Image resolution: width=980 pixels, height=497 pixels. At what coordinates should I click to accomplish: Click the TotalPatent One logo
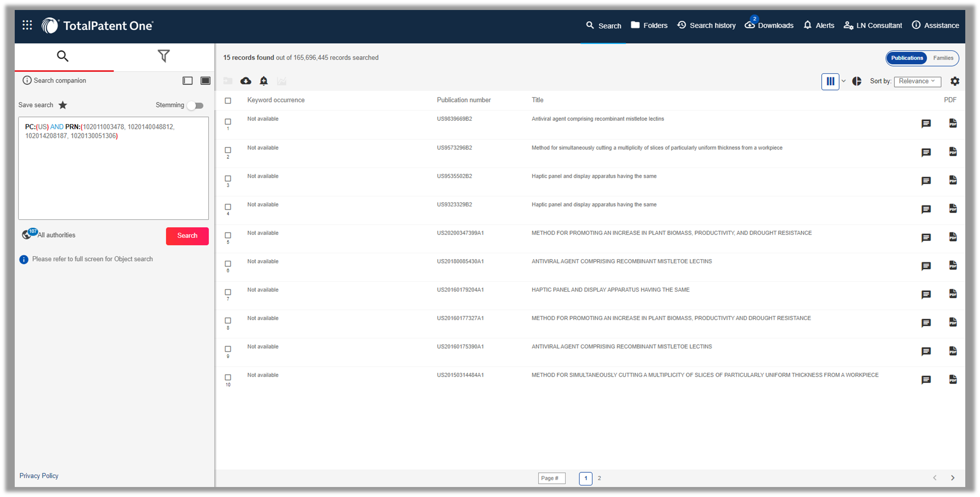97,25
